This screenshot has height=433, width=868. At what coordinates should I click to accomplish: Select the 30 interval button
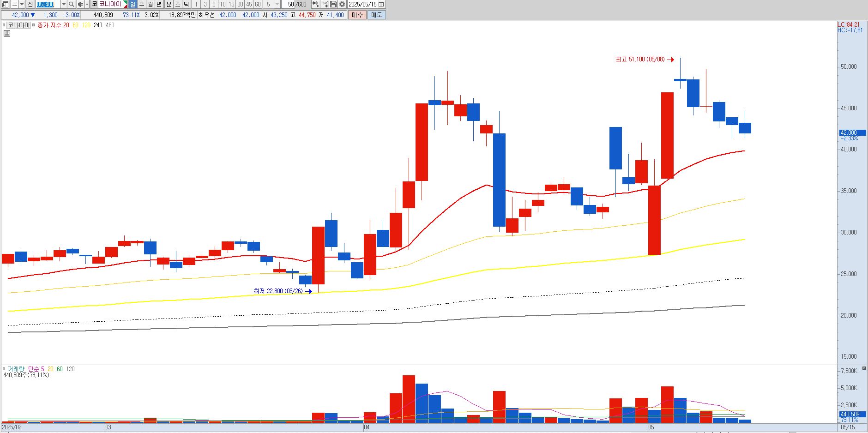[x=240, y=4]
